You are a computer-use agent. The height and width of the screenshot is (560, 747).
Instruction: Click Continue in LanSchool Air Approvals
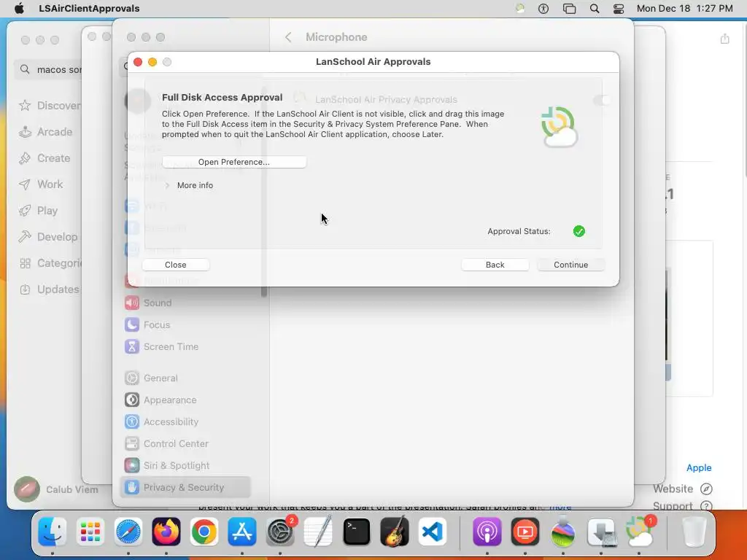(570, 265)
